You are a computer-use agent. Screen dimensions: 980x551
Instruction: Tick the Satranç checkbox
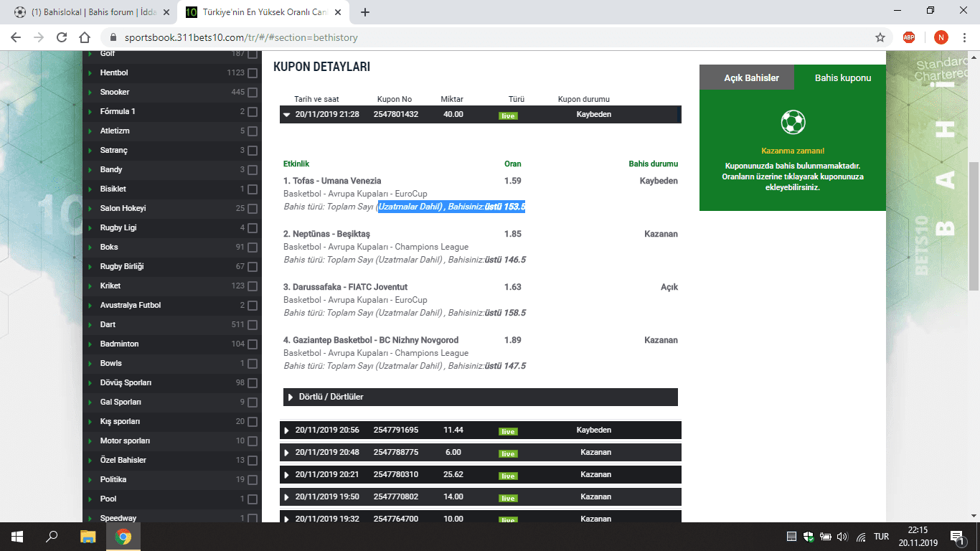click(x=253, y=151)
